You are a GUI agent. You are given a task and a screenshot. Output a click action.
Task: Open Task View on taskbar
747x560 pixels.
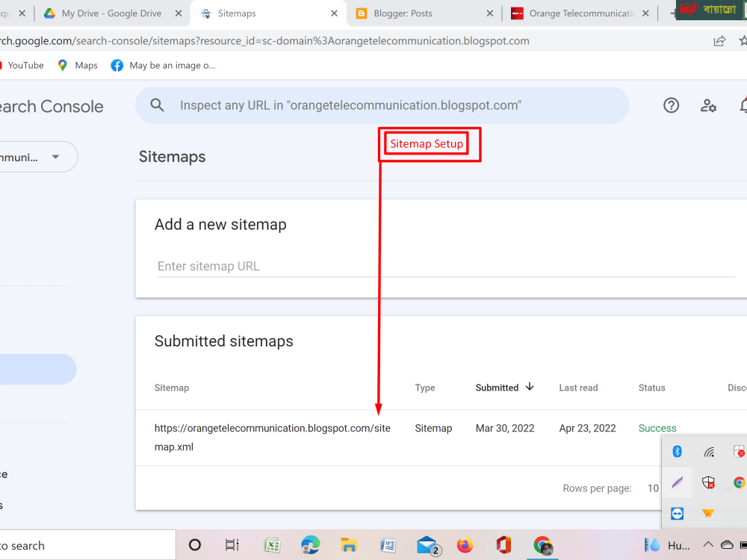[x=232, y=545]
